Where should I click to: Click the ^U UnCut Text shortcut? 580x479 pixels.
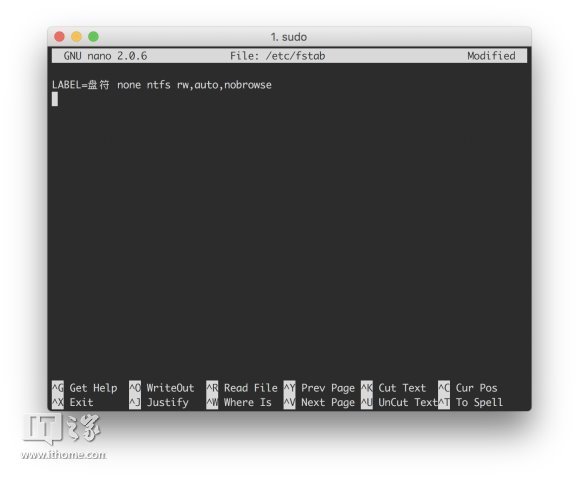click(399, 402)
